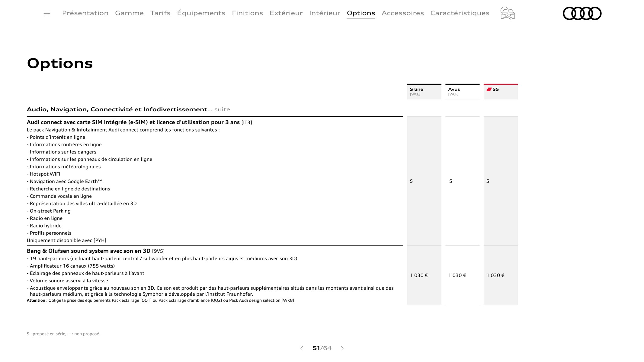Click 'Représentation des villes ultra-détaillée en 3D'

(x=82, y=204)
